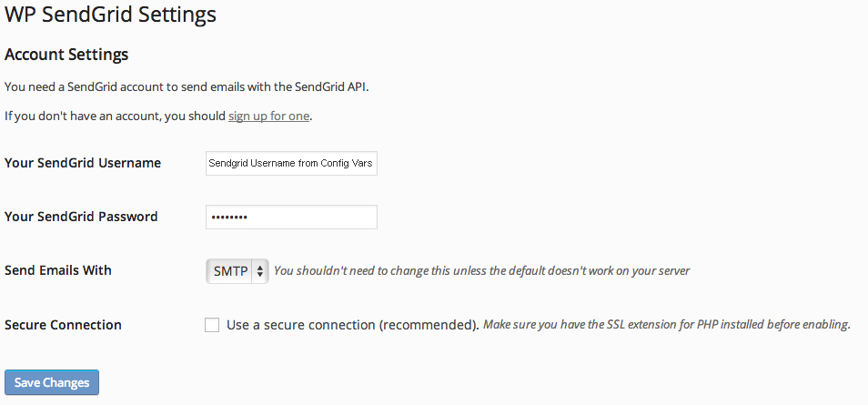Click the "Use a secure connection (recommended)" label
Screen dimensions: 868x405
pos(352,324)
